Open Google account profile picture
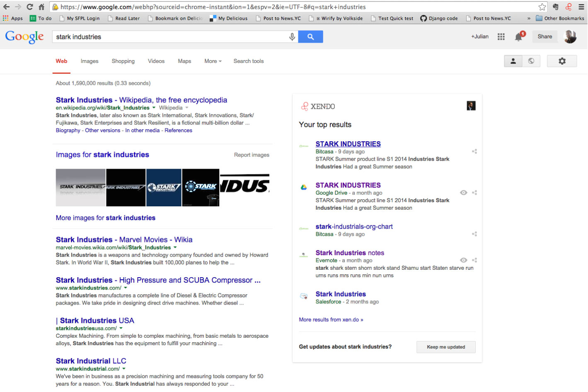The width and height of the screenshot is (588, 392). [x=570, y=36]
